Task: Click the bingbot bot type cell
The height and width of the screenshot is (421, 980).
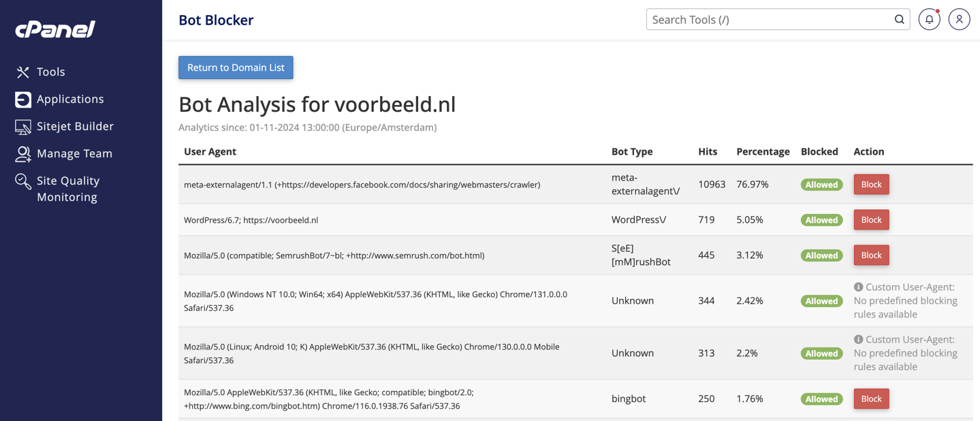Action: 629,399
